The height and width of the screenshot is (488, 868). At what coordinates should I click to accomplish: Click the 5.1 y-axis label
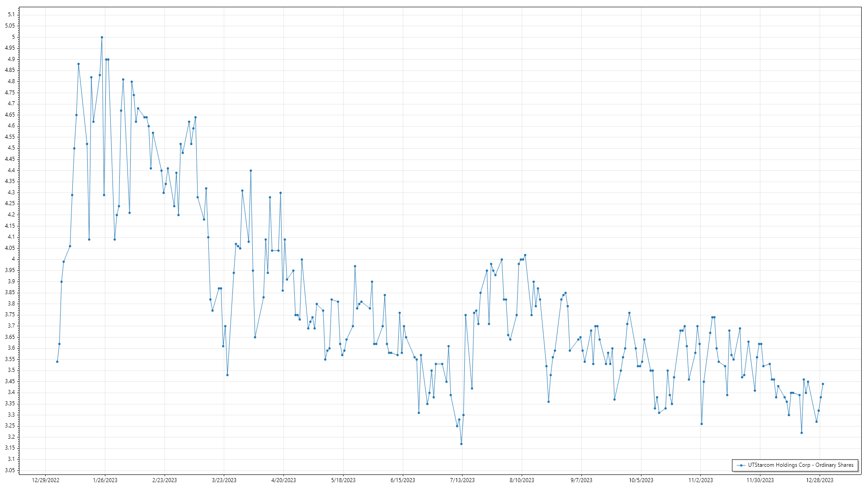11,14
